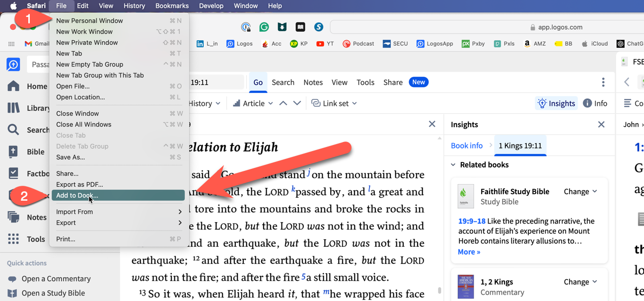Viewport: 644px width, 301px height.
Task: Open Home in Logos sidebar
Action: coord(27,86)
